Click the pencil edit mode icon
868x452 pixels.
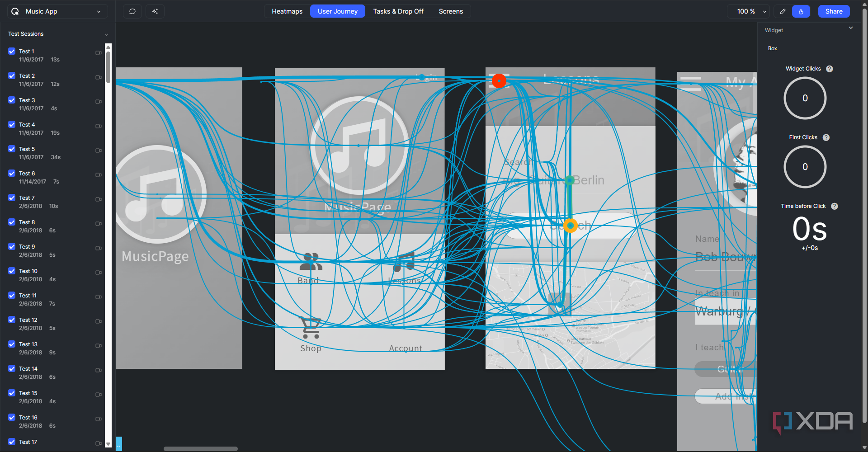coord(783,11)
